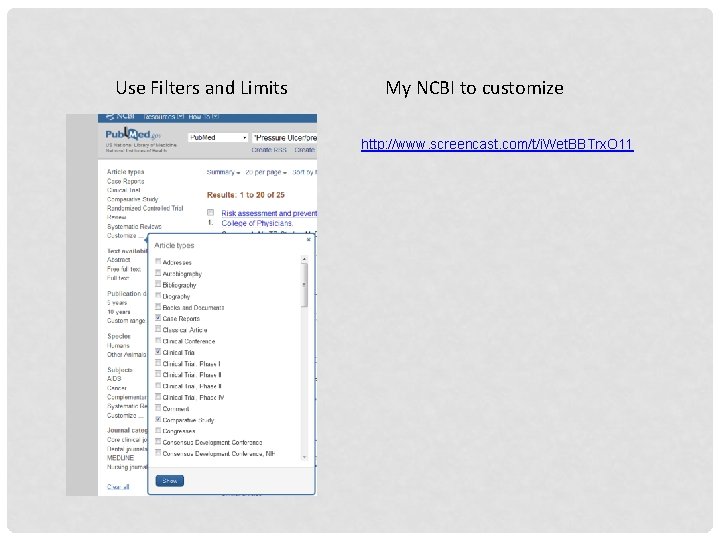Check the Books and Documents article type
The height and width of the screenshot is (540, 720).
pos(158,306)
